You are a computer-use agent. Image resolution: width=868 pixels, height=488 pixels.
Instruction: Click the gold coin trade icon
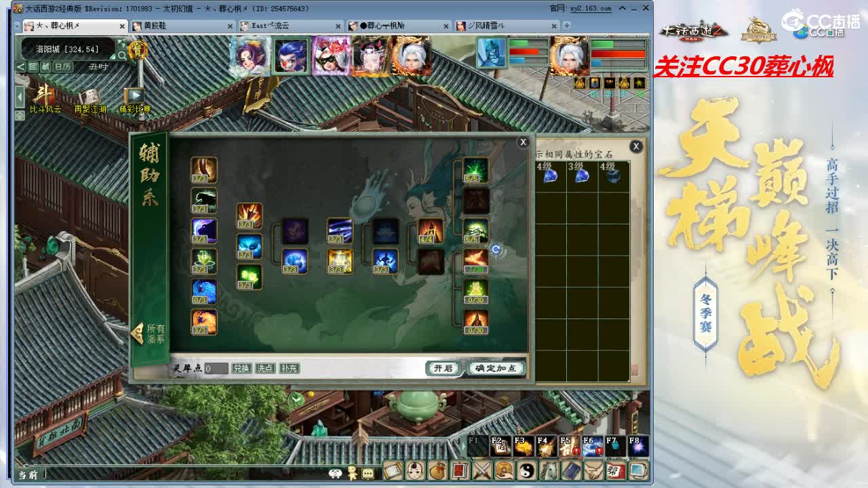[x=504, y=470]
